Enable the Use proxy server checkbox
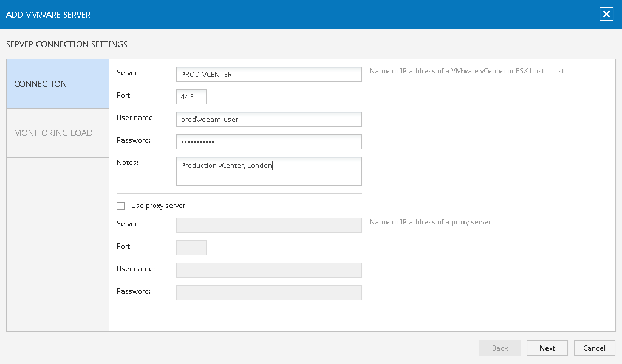Image resolution: width=622 pixels, height=364 pixels. (x=120, y=206)
